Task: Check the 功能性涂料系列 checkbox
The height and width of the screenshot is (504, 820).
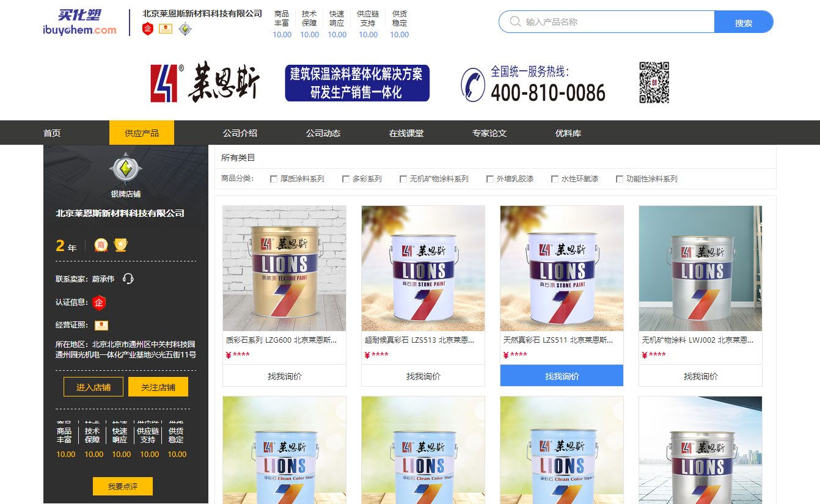Action: pyautogui.click(x=620, y=179)
